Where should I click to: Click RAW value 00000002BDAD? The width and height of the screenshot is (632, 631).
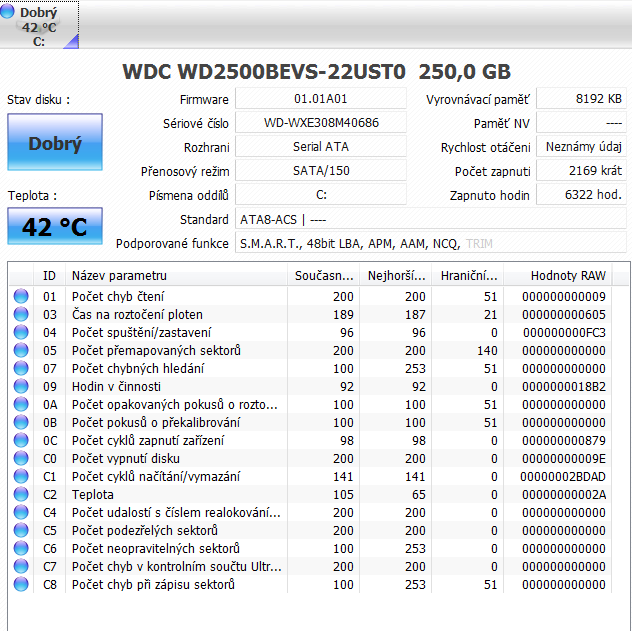[x=563, y=476]
